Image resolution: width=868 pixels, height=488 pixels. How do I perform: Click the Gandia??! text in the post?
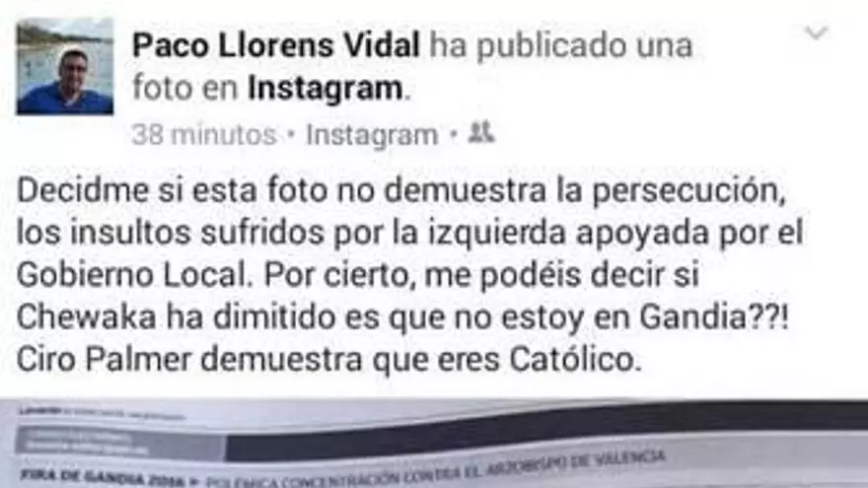[715, 317]
